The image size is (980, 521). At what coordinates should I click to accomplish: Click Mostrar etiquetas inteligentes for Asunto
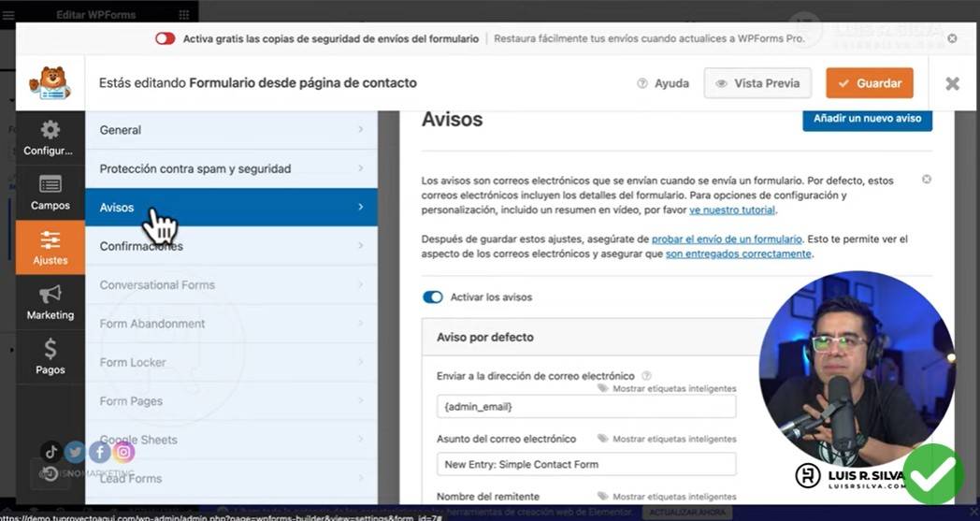point(674,439)
